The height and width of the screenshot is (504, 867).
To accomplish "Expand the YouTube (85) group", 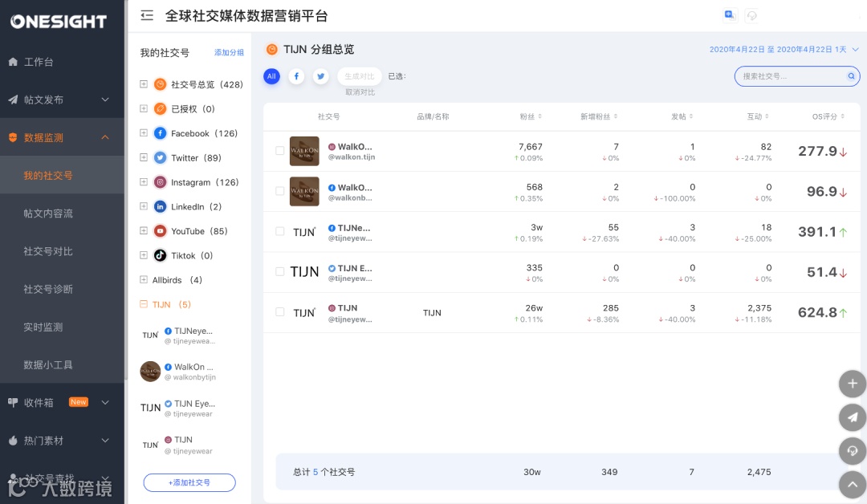I will (x=144, y=231).
